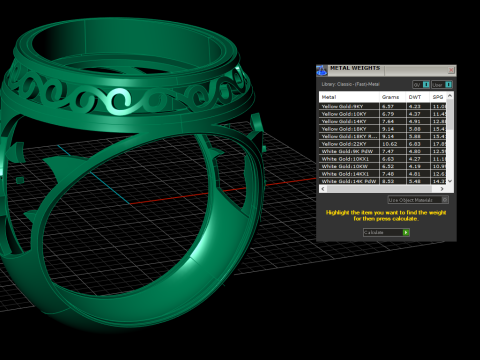Screen dimensions: 480x360
Task: Sort by the Metal column header
Action: pos(349,97)
